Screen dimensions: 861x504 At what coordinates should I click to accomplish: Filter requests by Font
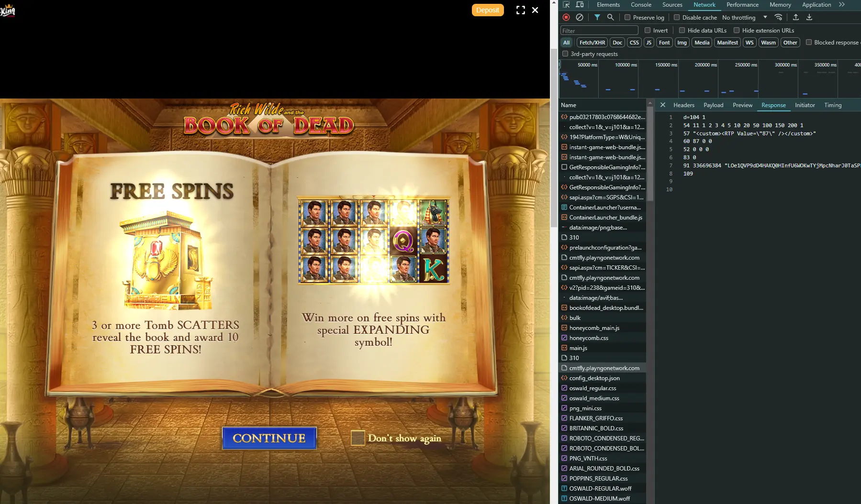pyautogui.click(x=664, y=43)
